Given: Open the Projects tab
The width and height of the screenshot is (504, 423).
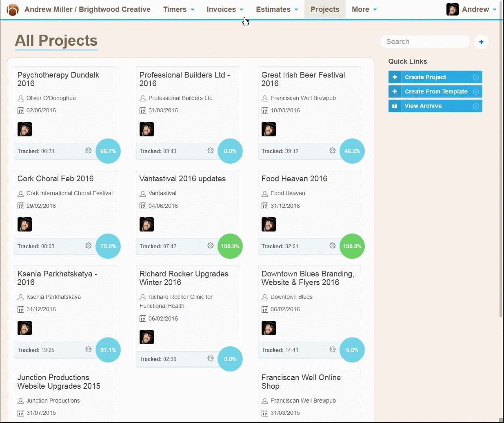Looking at the screenshot, I should 325,9.
